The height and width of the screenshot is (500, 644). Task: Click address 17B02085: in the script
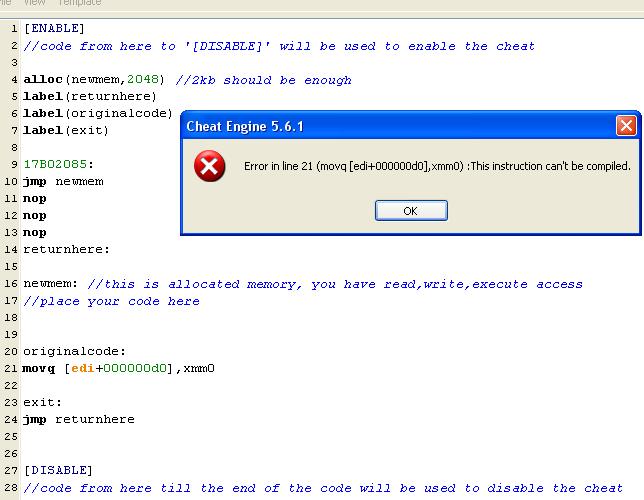[x=58, y=164]
